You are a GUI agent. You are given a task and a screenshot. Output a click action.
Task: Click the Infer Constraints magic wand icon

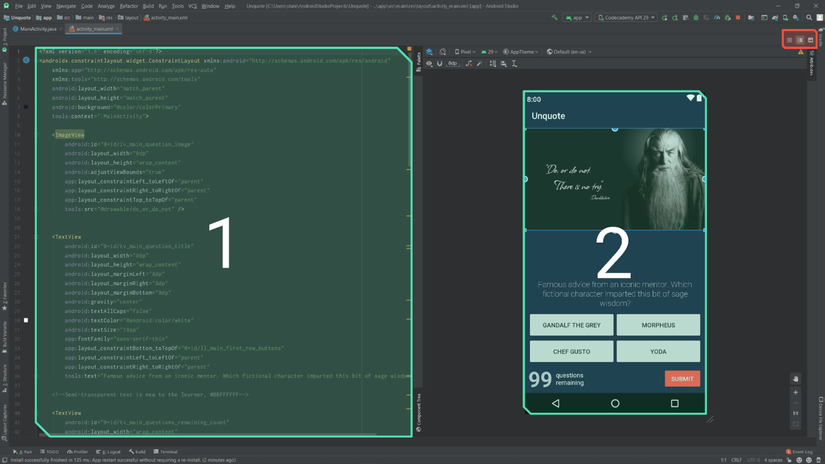[x=479, y=64]
